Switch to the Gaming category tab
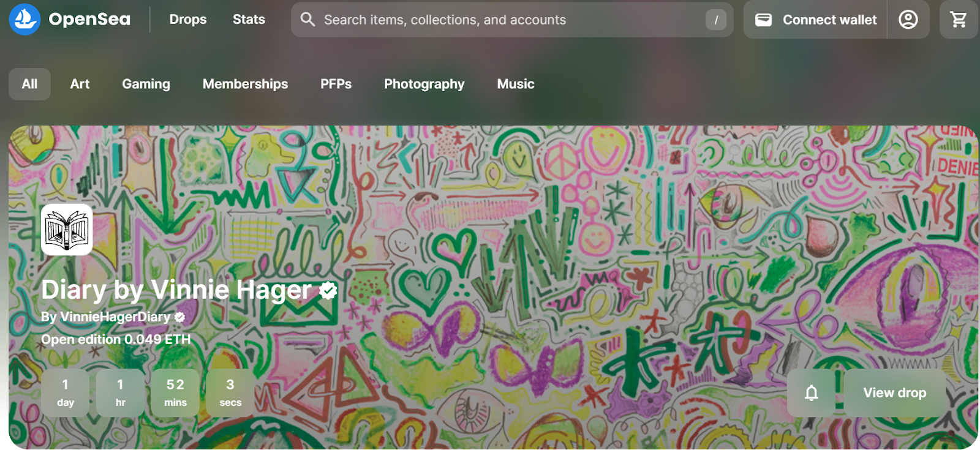Screen dimensions: 980x450 pos(146,84)
